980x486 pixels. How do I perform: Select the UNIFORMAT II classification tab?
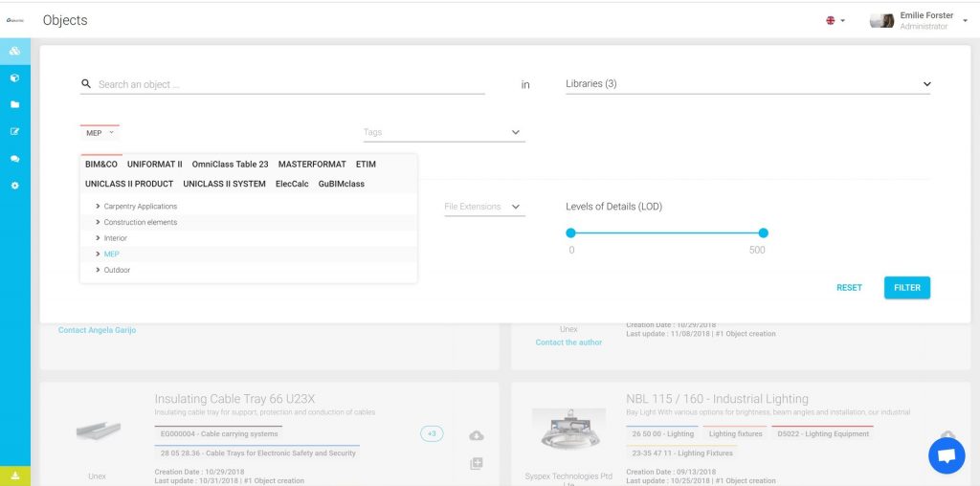pos(154,165)
